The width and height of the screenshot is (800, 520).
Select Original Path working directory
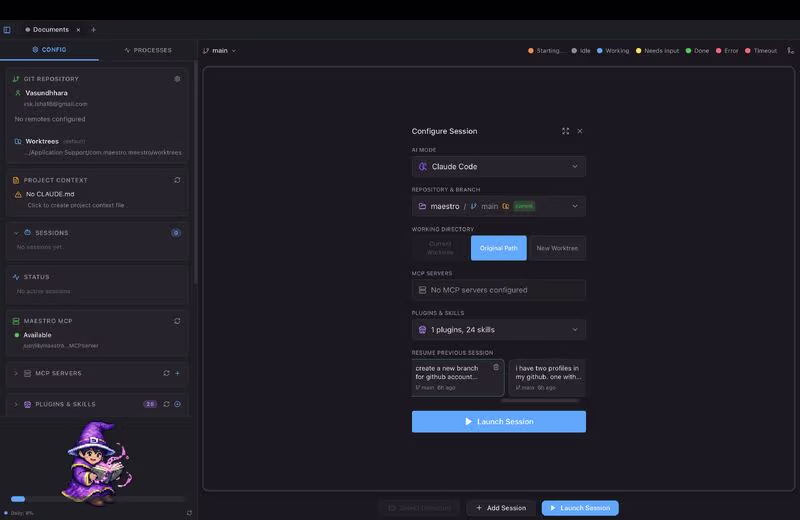[x=498, y=248]
